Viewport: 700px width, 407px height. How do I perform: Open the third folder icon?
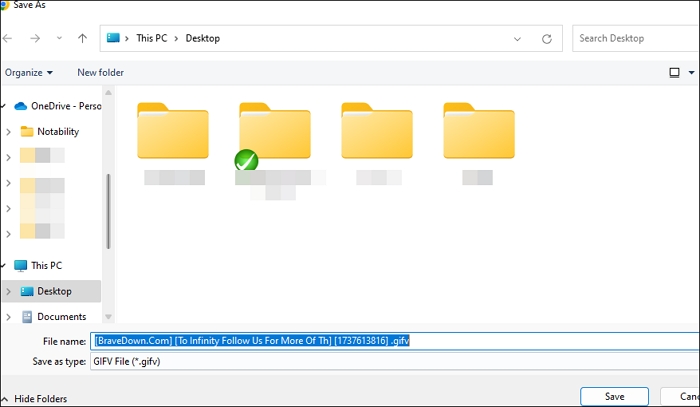coord(377,130)
